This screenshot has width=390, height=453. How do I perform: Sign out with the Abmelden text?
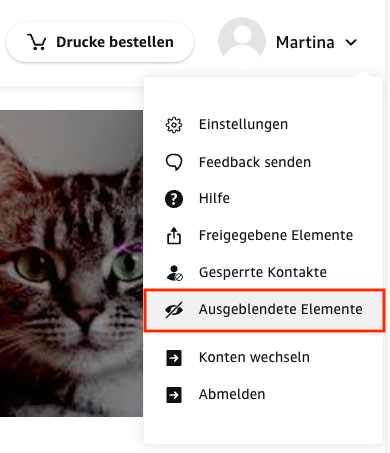click(232, 395)
